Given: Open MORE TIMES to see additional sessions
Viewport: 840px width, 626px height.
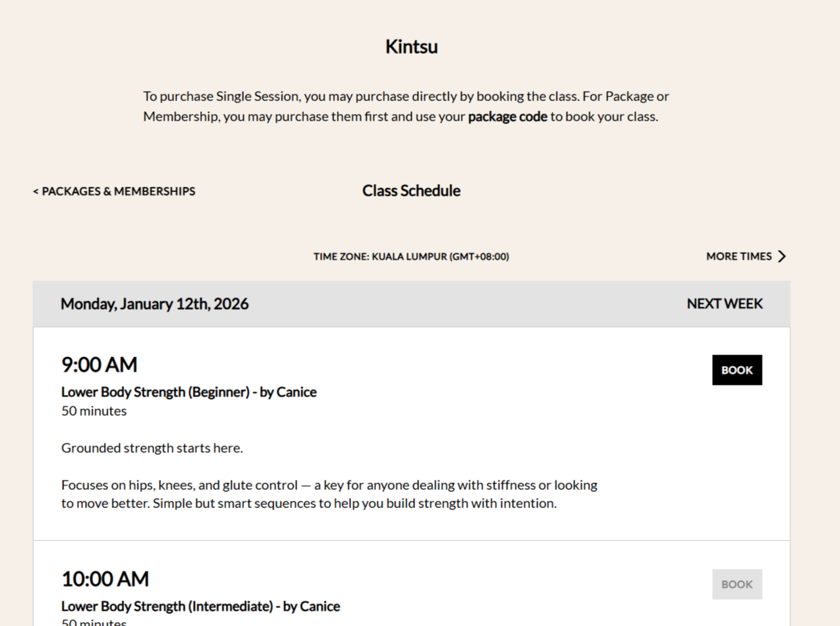Looking at the screenshot, I should coord(739,256).
